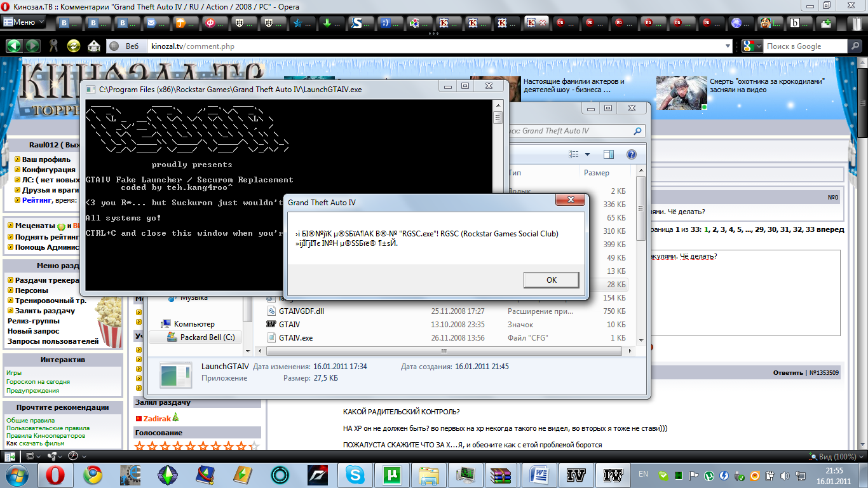Screen dimensions: 868x488
Task: Click OK in the Grand Theft Auto IV dialog
Action: [551, 280]
